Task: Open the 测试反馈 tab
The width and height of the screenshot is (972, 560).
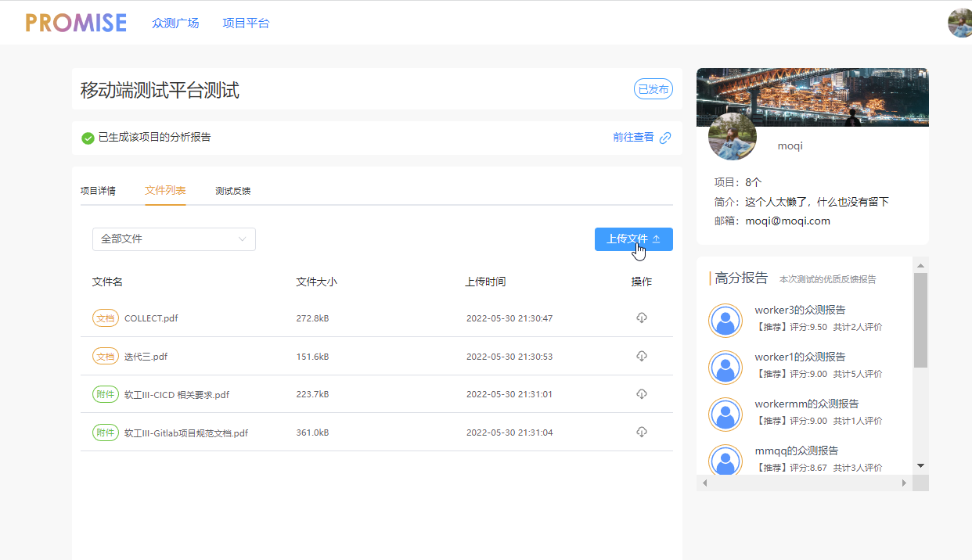Action: tap(233, 191)
